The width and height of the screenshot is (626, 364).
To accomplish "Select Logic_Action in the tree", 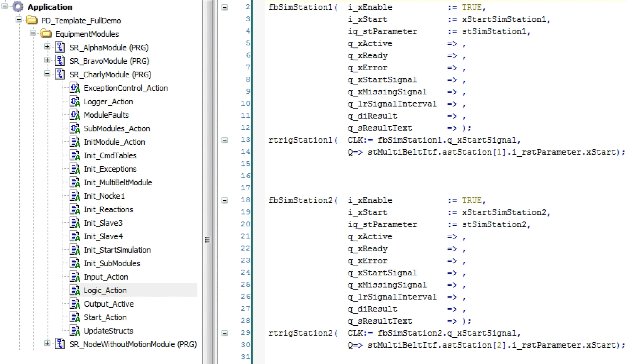I will 105,290.
